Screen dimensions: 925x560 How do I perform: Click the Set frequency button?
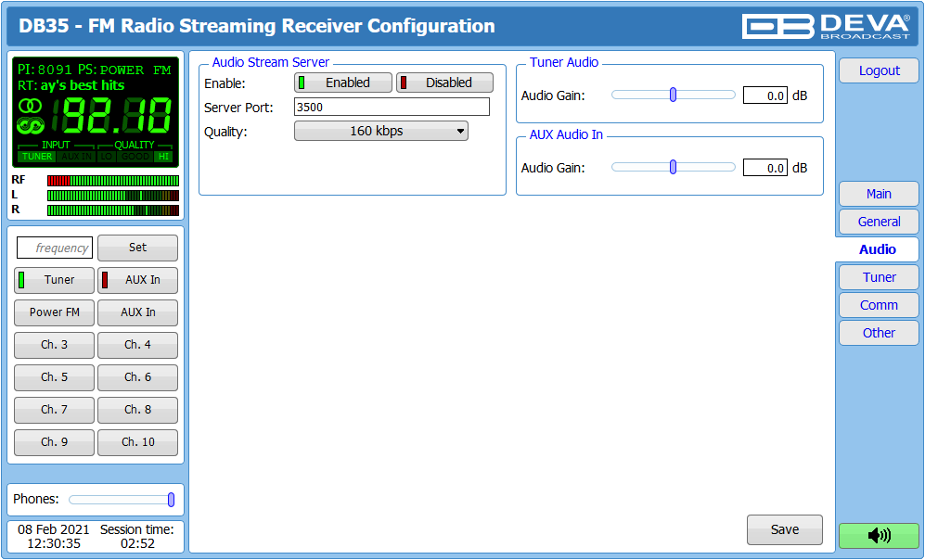137,248
